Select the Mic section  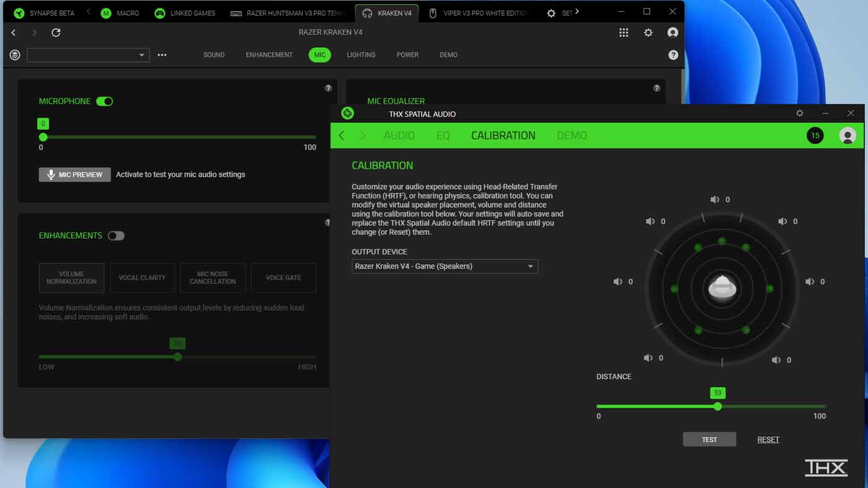pos(320,55)
